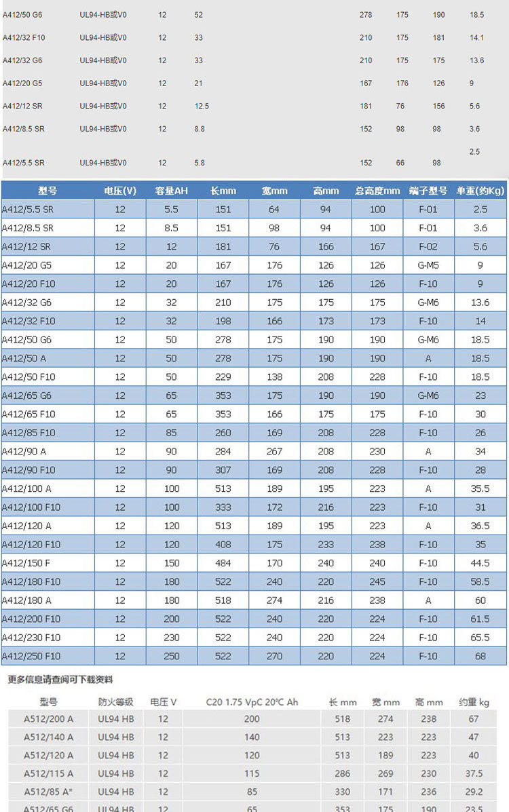The image size is (509, 812).
Task: Click capacity value 8.8 in the top gray table
Action: 200,129
